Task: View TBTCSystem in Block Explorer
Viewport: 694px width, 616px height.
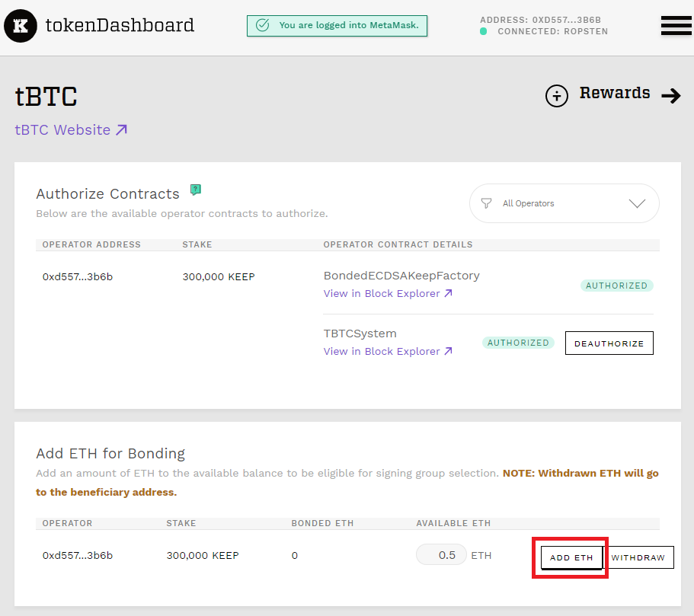Action: (388, 351)
